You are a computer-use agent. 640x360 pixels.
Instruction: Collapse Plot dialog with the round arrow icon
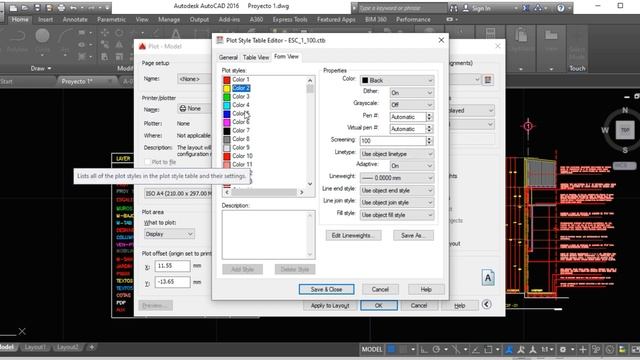pyautogui.click(x=486, y=304)
